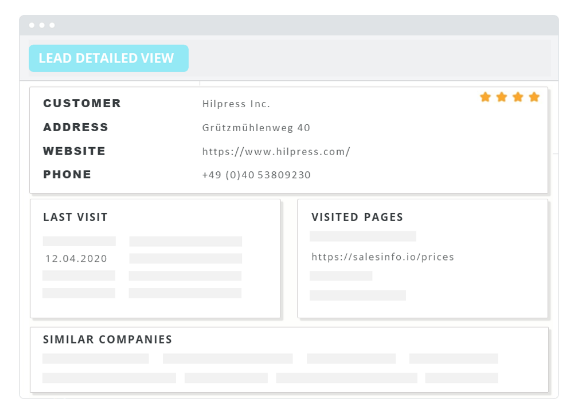Click the fourth orange rating star
The height and width of the screenshot is (404, 568).
pos(534,97)
